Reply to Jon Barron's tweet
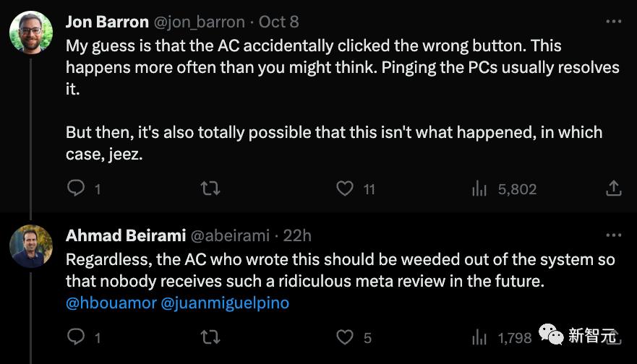The image size is (637, 364). [x=76, y=188]
